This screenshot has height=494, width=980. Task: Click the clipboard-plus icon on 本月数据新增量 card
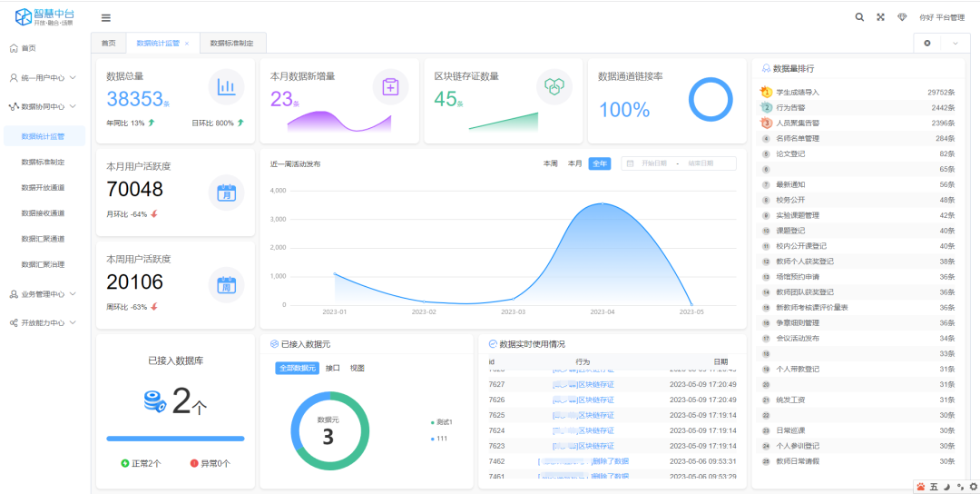390,86
